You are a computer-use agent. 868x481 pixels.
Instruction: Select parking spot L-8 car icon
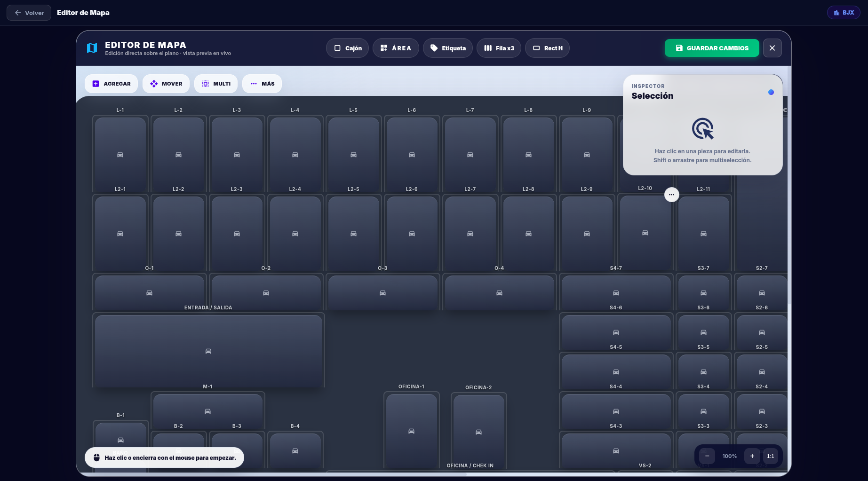(x=528, y=155)
